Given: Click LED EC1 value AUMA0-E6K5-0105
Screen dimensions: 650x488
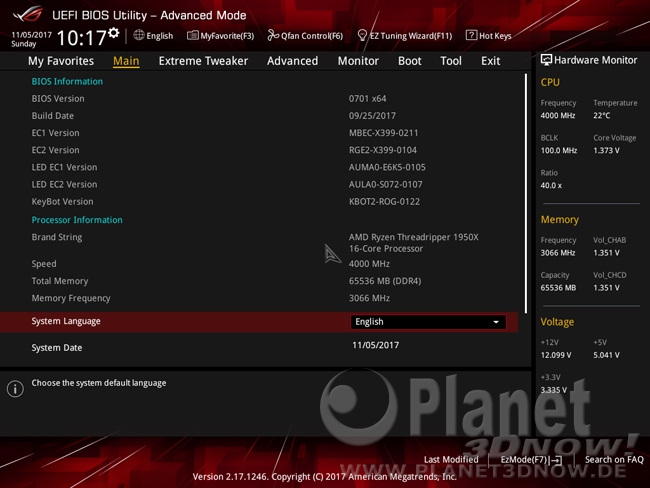Looking at the screenshot, I should tap(387, 167).
